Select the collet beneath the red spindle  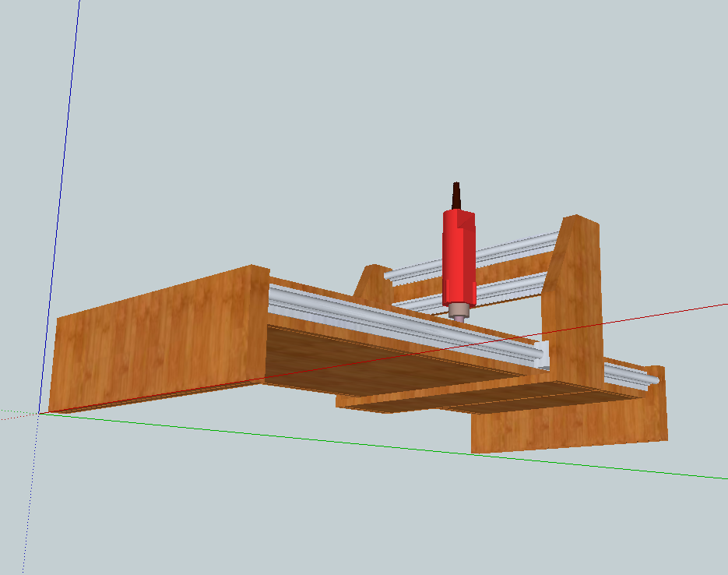[459, 311]
